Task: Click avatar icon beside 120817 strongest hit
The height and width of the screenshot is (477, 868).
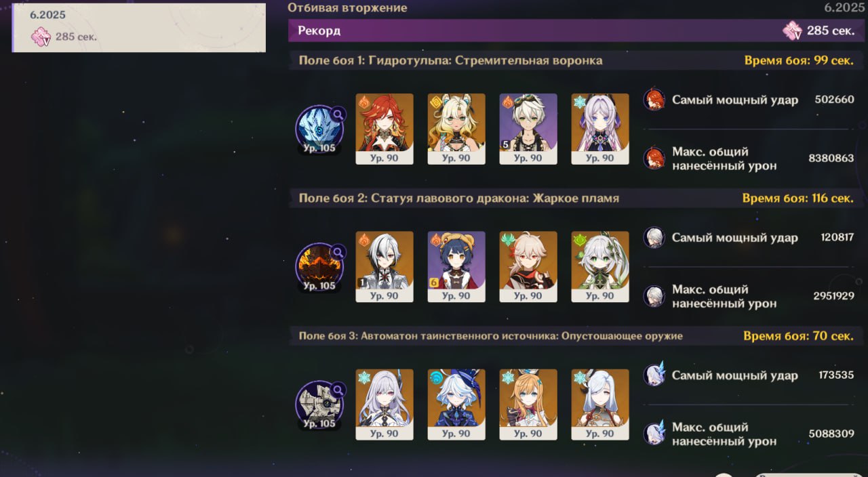Action: (654, 237)
